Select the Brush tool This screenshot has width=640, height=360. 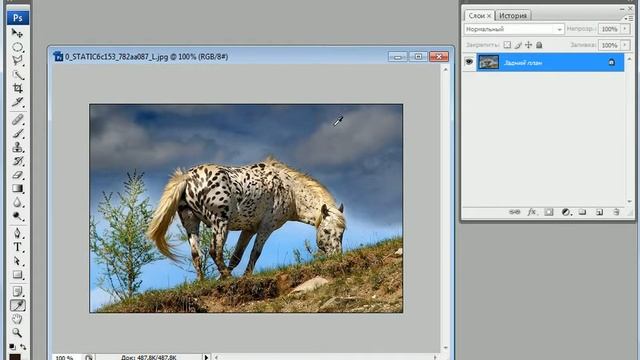pos(17,133)
